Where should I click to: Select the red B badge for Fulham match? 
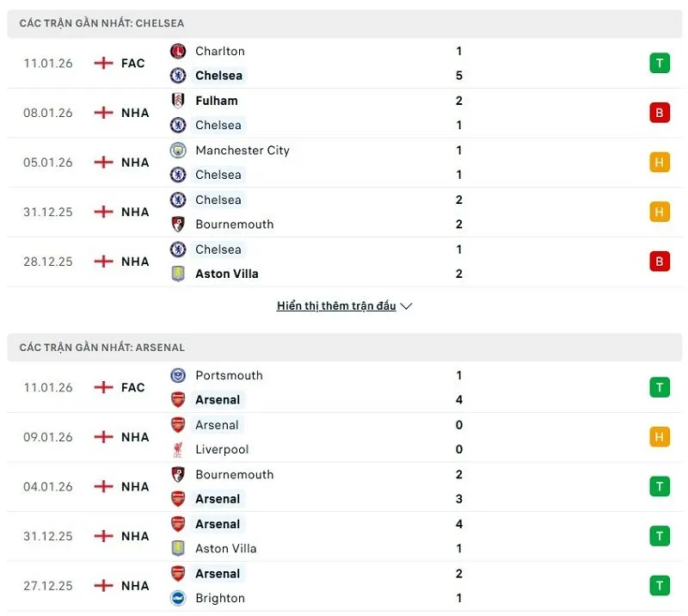coord(660,112)
